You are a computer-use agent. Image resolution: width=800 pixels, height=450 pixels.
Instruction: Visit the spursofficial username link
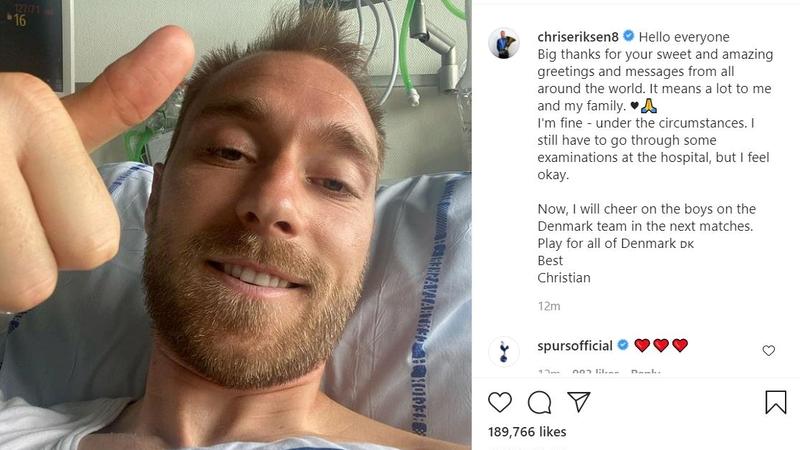(574, 346)
